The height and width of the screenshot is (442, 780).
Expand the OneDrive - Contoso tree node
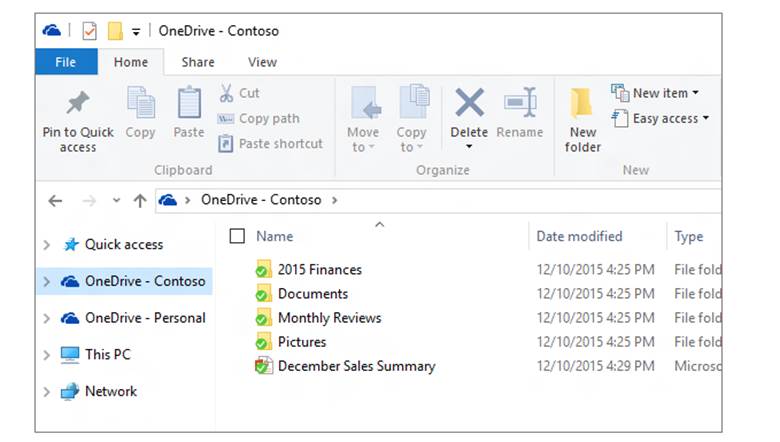pos(47,282)
